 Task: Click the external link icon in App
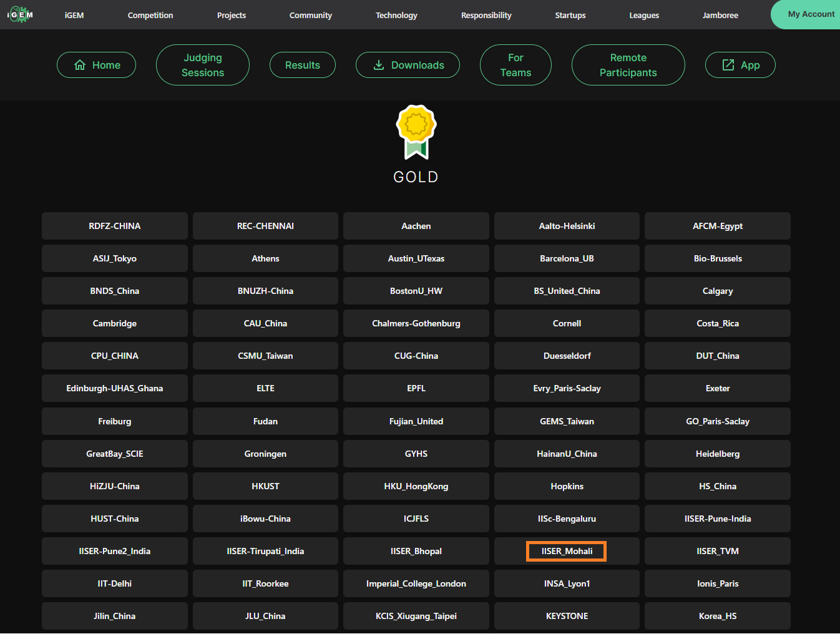point(728,65)
